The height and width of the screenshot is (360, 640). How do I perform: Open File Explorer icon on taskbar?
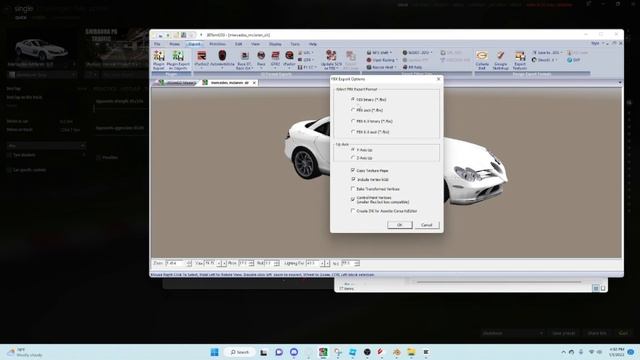pos(411,352)
